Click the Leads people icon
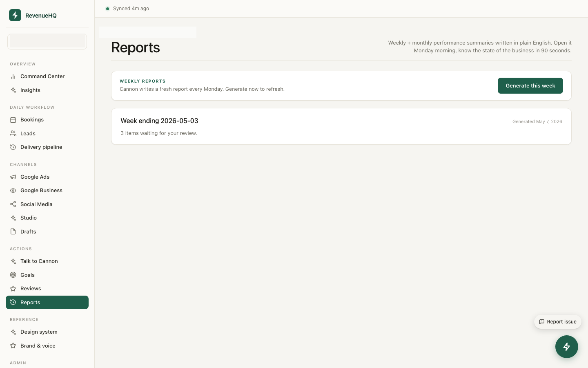Screen dimensions: 588x368 click(x=13, y=134)
